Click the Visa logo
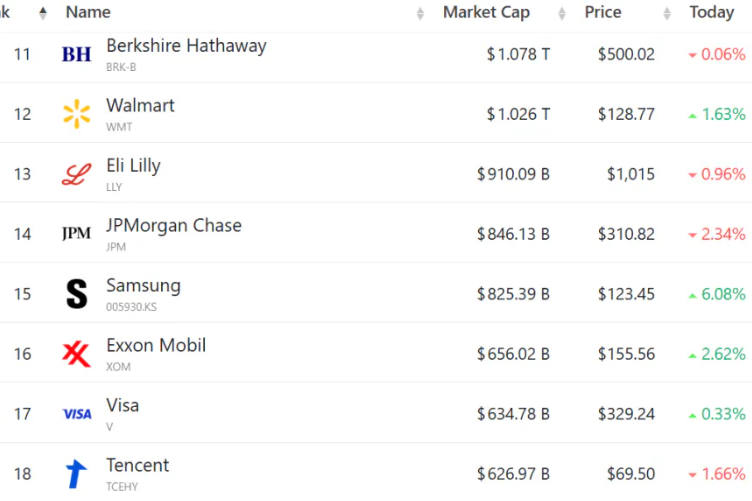The image size is (752, 501). pos(77,414)
